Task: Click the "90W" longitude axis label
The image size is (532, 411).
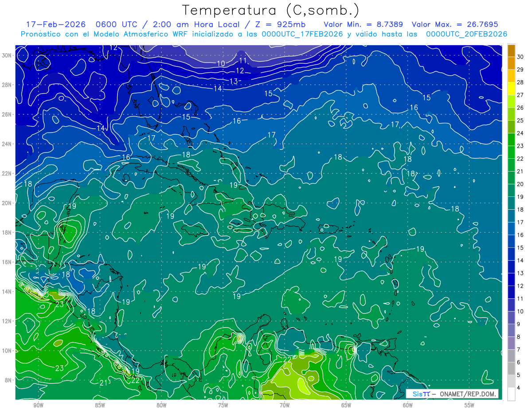Action: pos(38,405)
